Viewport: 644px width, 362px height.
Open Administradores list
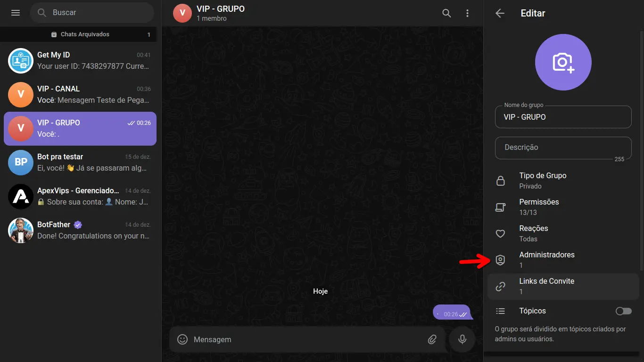pos(563,260)
